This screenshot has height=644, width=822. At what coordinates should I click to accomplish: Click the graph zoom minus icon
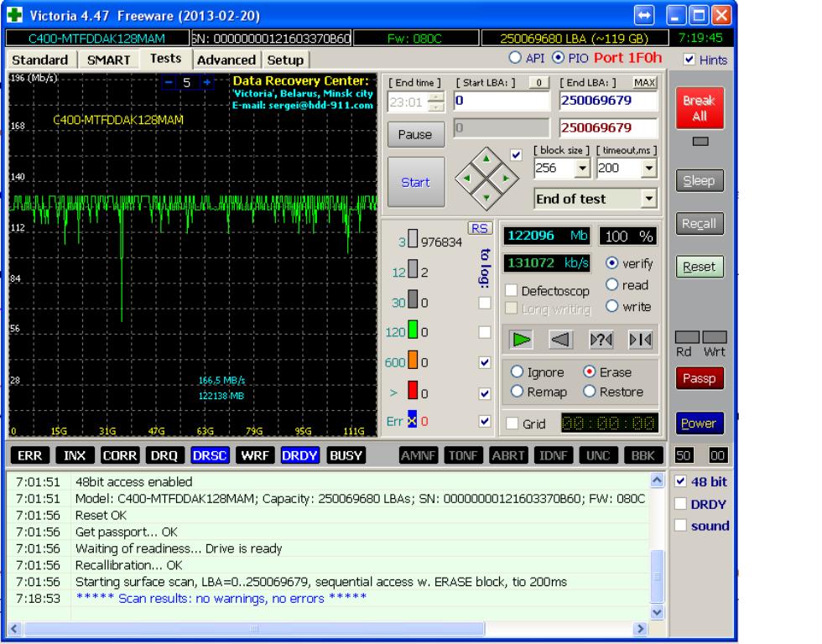pyautogui.click(x=169, y=83)
